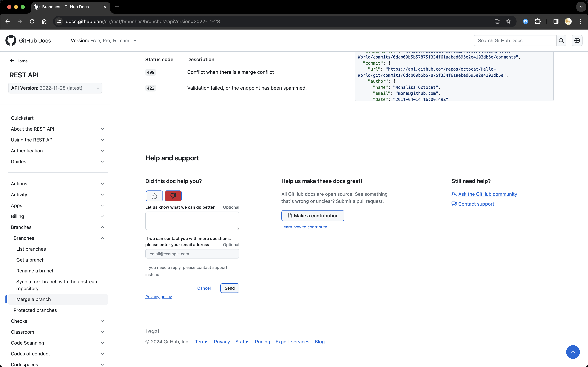Open Chrome three-dot menu

[x=581, y=21]
